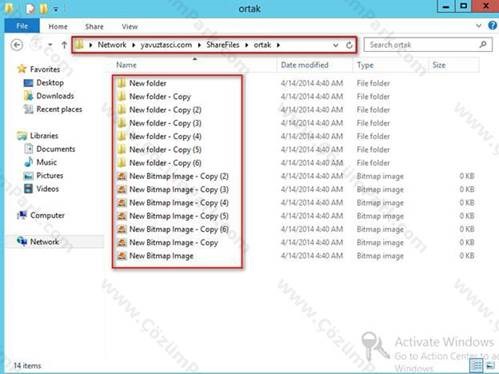The image size is (499, 374).
Task: Open address bar history dropdown
Action: coord(335,45)
